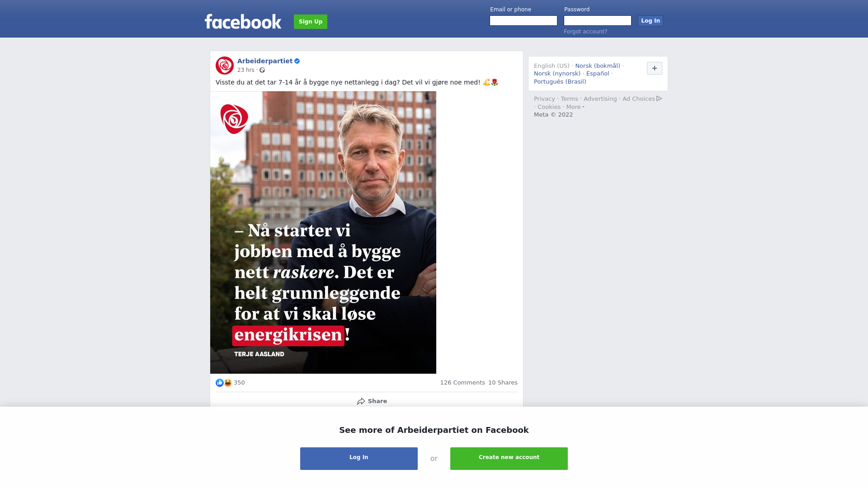Screen dimensions: 868x488
Task: Click the blue verified badge icon
Action: pyautogui.click(x=297, y=61)
